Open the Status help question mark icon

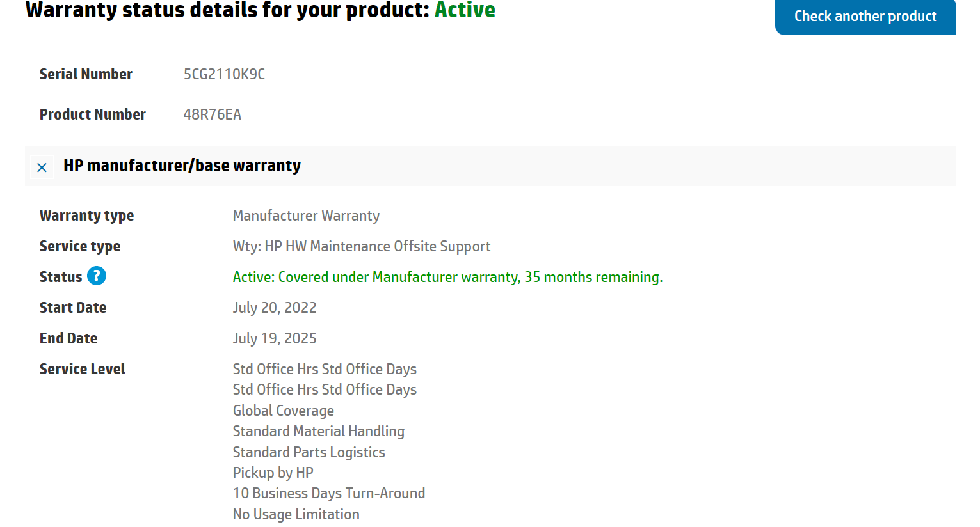click(97, 276)
